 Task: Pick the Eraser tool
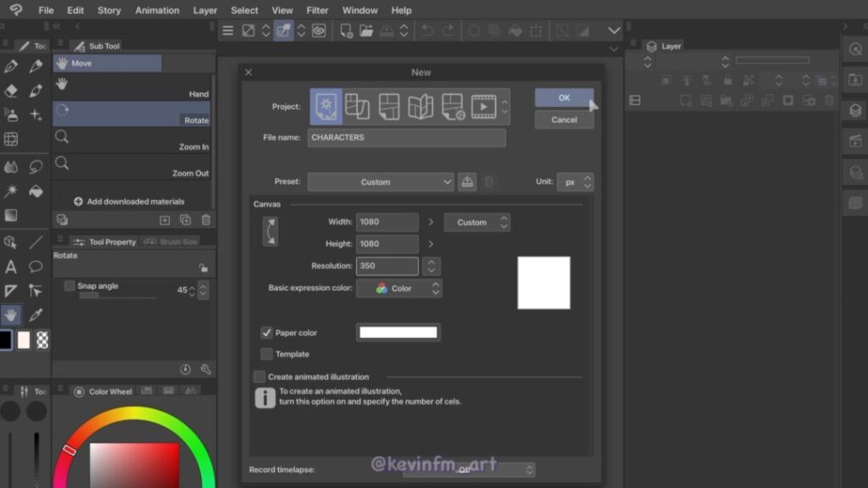11,90
